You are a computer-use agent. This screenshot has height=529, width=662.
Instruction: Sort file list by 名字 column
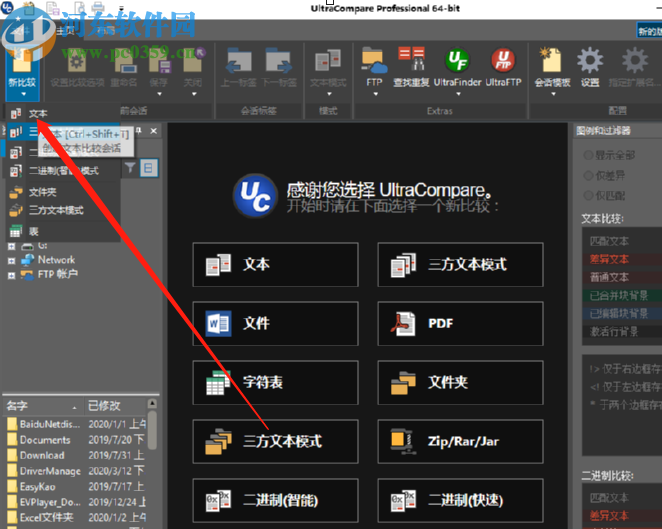[x=42, y=406]
